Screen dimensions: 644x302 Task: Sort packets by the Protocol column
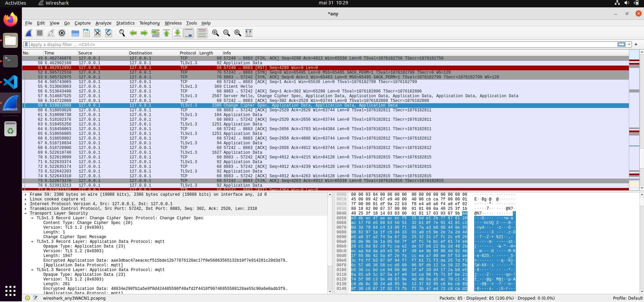click(x=189, y=53)
